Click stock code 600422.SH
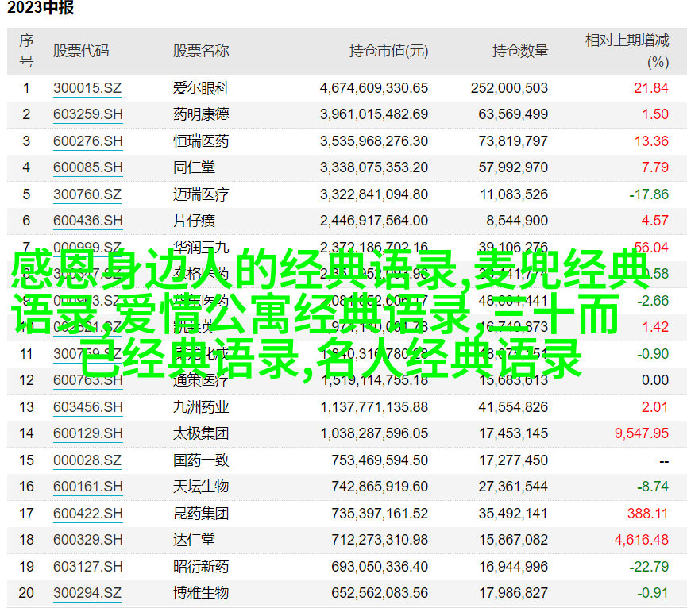The width and height of the screenshot is (687, 616). point(87,513)
